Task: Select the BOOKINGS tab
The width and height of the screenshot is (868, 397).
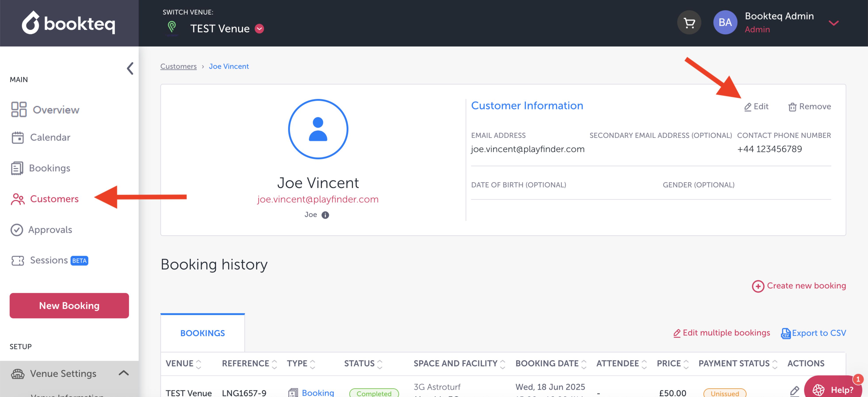Action: (202, 333)
